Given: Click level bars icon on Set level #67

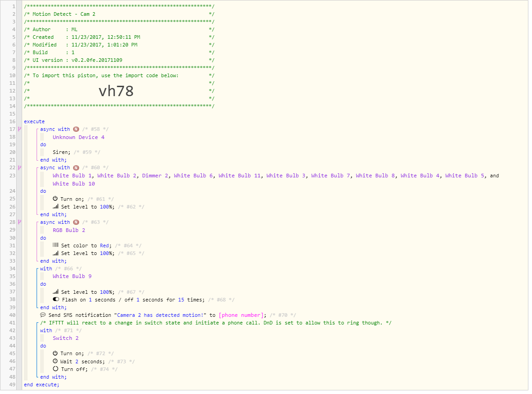Looking at the screenshot, I should pos(55,292).
